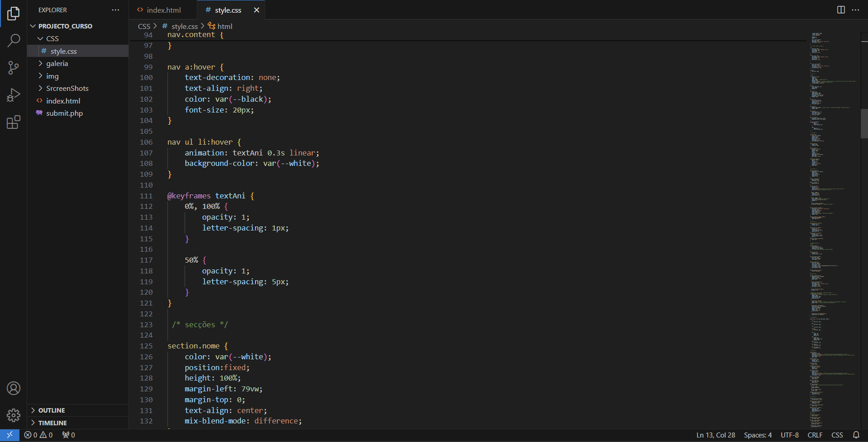The width and height of the screenshot is (868, 442).
Task: Close the style.css tab
Action: point(256,10)
